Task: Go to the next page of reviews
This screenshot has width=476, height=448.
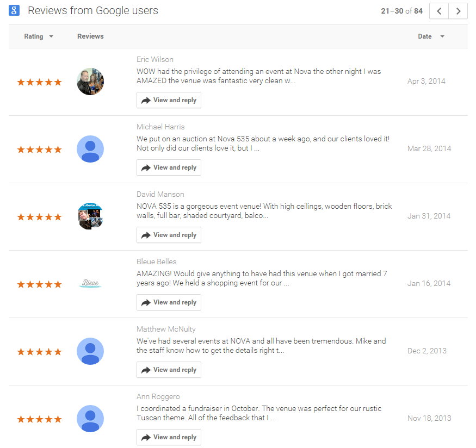Action: 458,11
